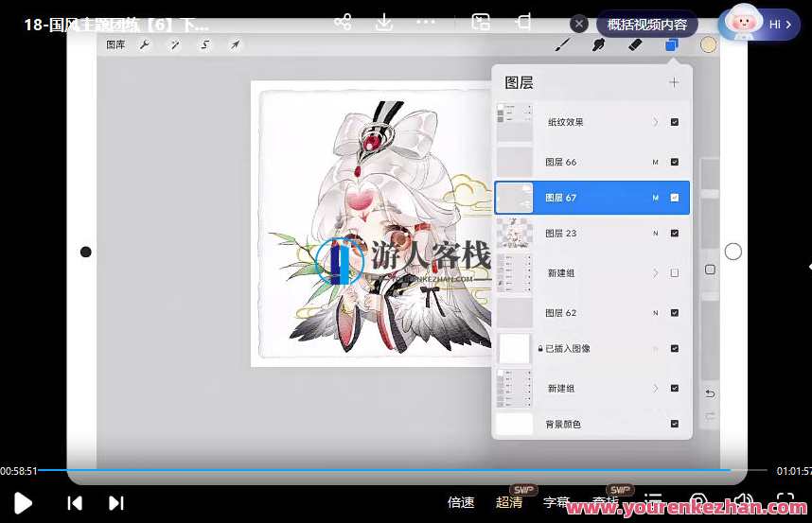Open the Actions wrench menu
The image size is (812, 523).
145,45
